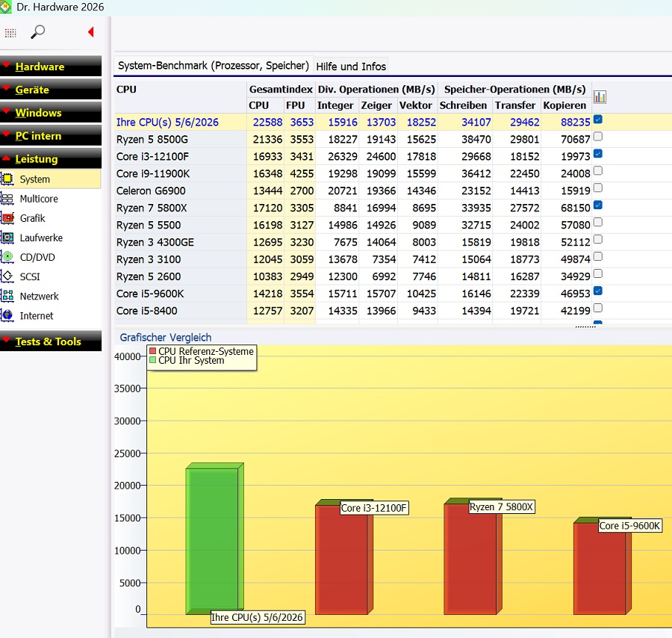Image resolution: width=672 pixels, height=638 pixels.
Task: Select System under Leistung
Action: [51, 179]
